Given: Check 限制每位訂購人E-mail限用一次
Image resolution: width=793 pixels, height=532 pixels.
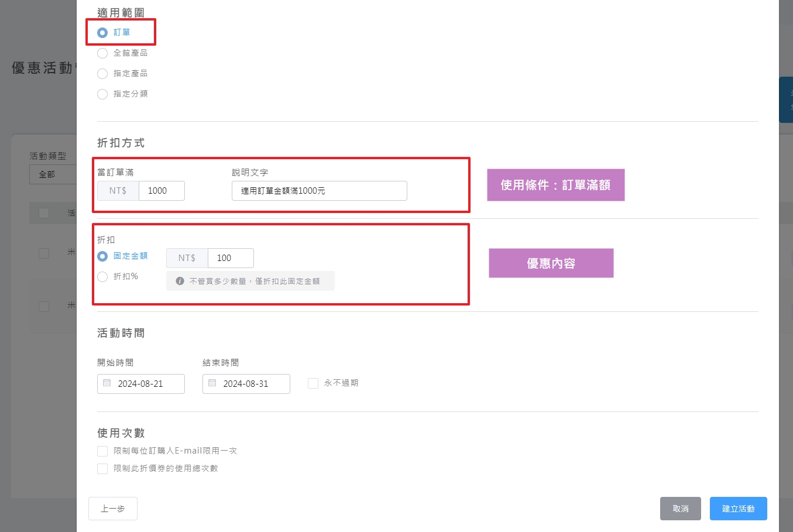Looking at the screenshot, I should 102,451.
